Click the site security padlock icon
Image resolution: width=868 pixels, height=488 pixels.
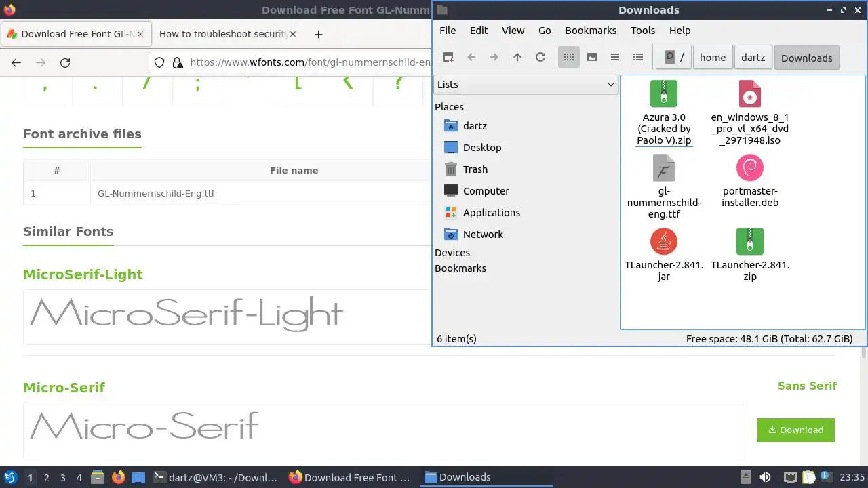coord(178,62)
